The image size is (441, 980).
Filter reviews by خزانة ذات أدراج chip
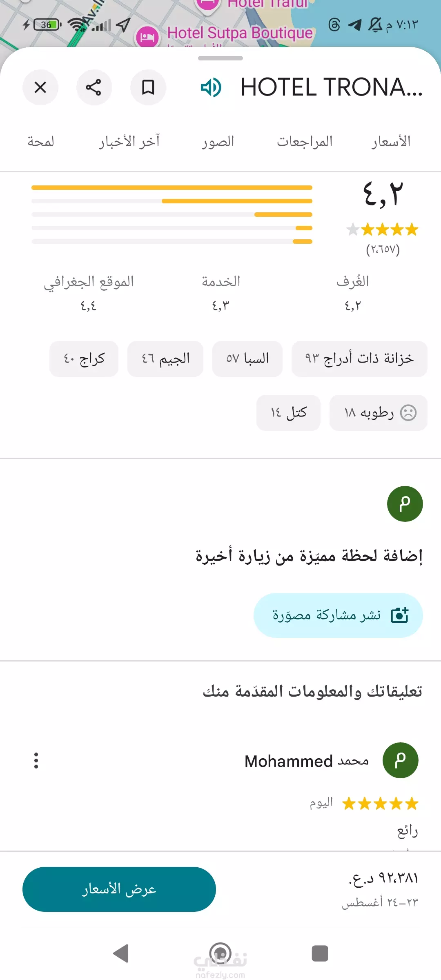(x=359, y=359)
